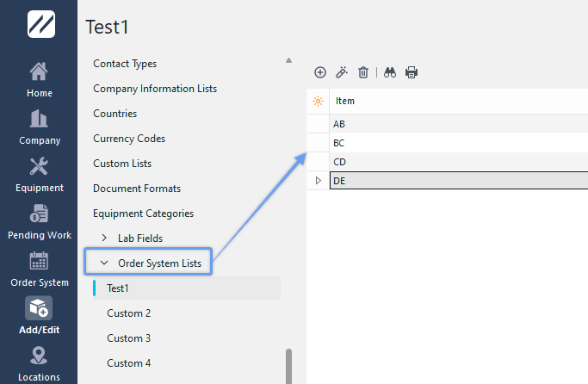Select Equipment Categories entry
This screenshot has width=588, height=384.
click(143, 214)
